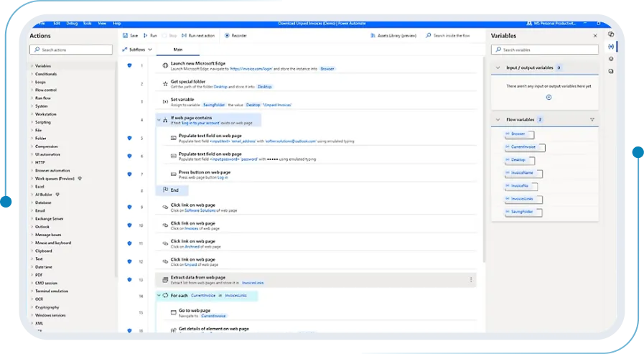Toggle the variables pane icon in right sidebar

tap(611, 47)
